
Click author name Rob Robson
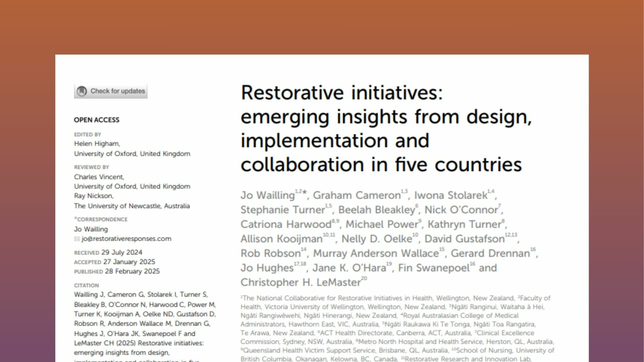[x=271, y=253]
